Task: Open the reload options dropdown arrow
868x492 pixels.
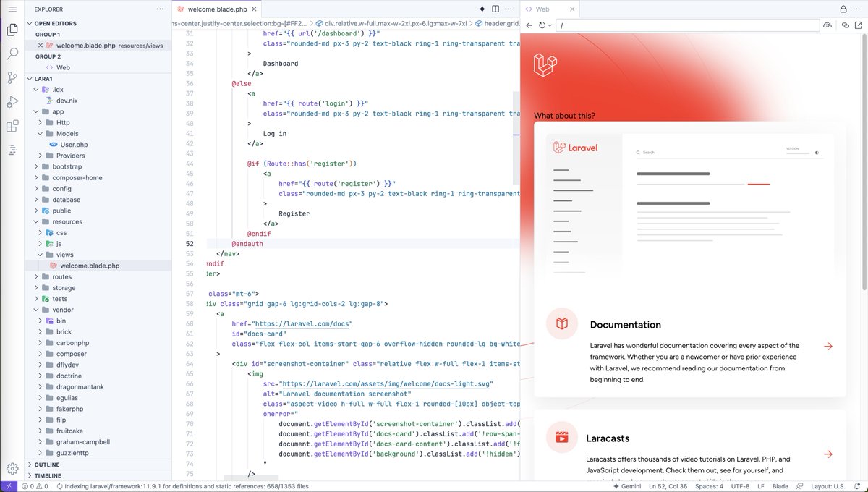Action: click(x=550, y=25)
